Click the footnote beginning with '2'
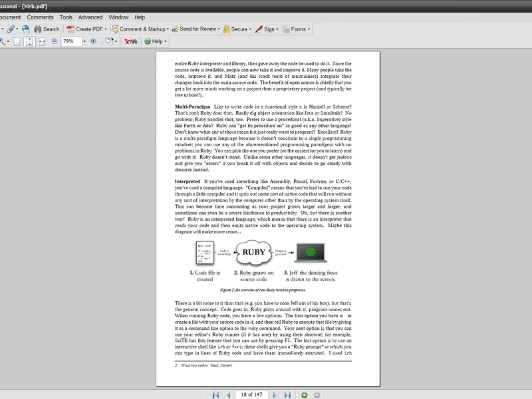Viewport: 532px width, 399px height. [x=203, y=365]
